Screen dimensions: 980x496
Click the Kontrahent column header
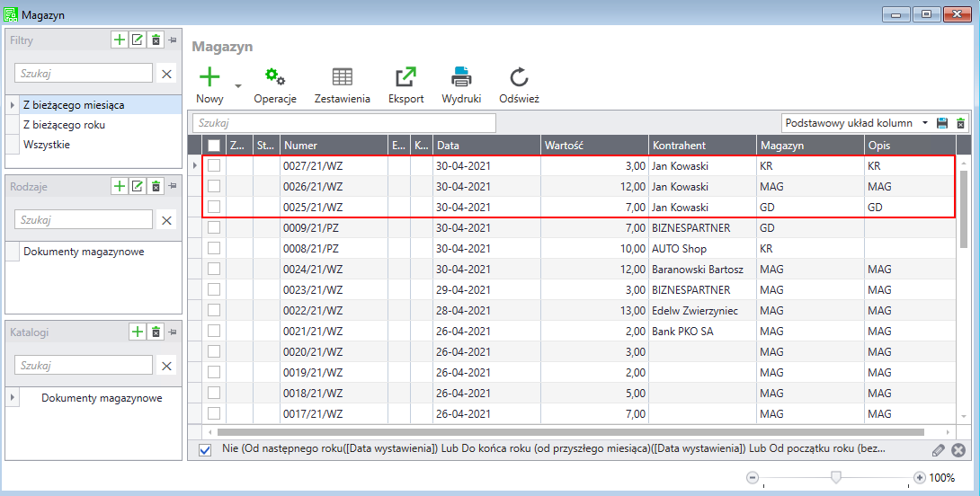701,146
